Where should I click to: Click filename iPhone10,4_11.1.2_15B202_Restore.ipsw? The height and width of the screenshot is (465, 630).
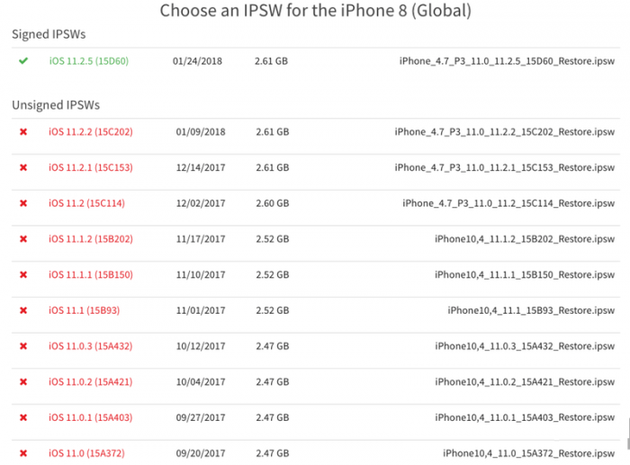(524, 240)
